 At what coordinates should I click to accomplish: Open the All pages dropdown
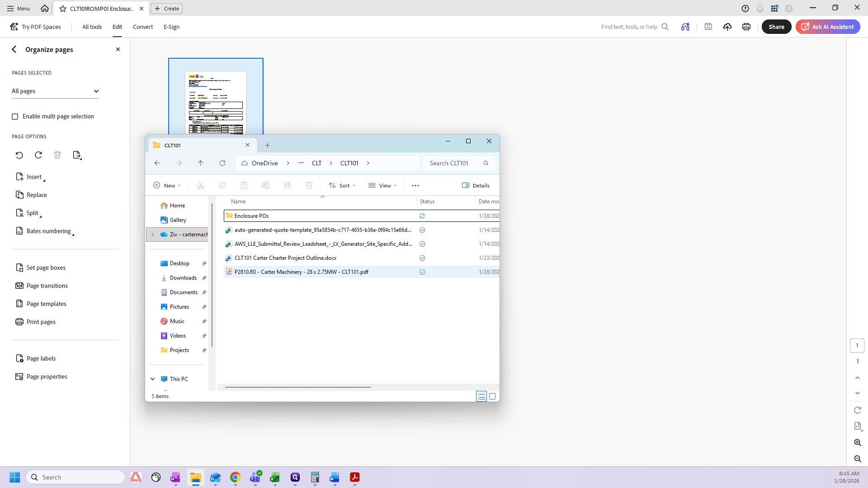[55, 91]
